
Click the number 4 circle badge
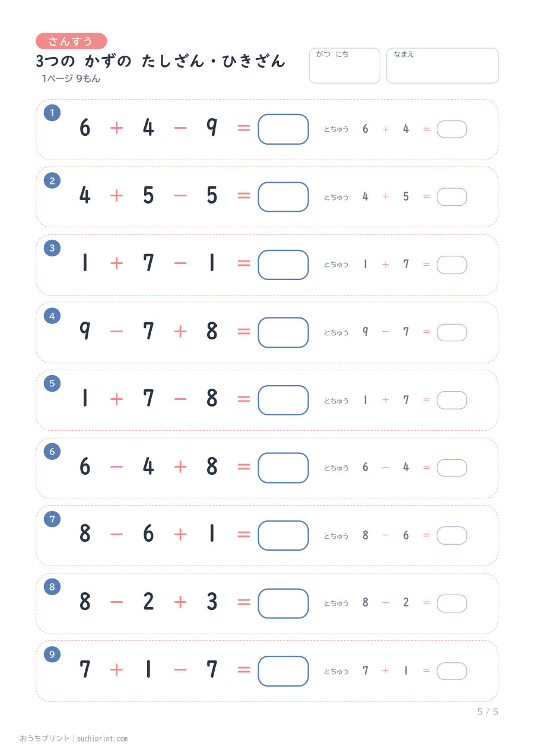click(52, 316)
